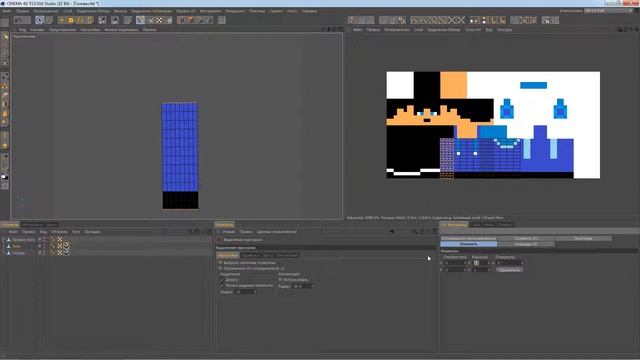Open the Ослабить UV tab
Viewport: 640px width, 360px height.
tap(526, 238)
